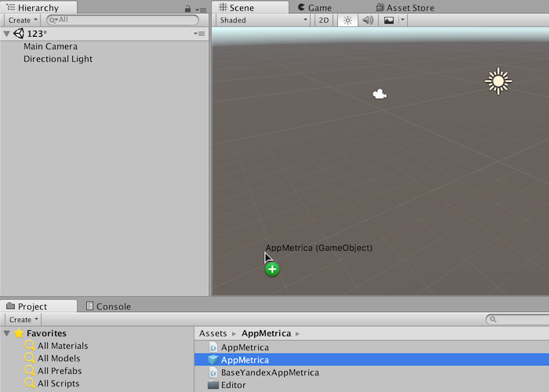Select All Materials favorite search
The height and width of the screenshot is (392, 549).
click(x=63, y=346)
